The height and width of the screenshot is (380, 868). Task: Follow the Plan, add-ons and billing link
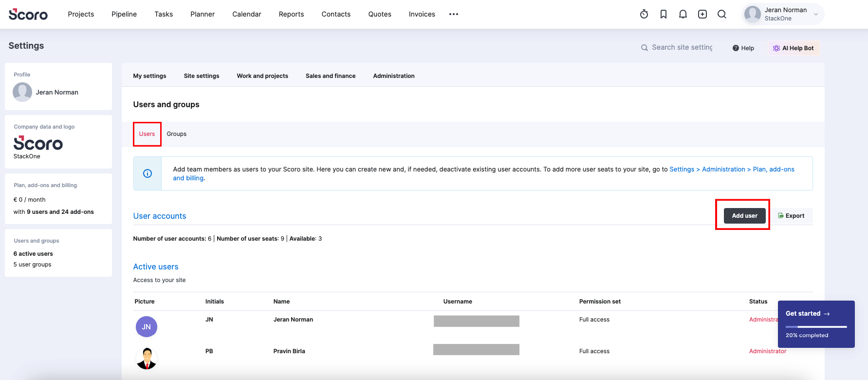774,169
